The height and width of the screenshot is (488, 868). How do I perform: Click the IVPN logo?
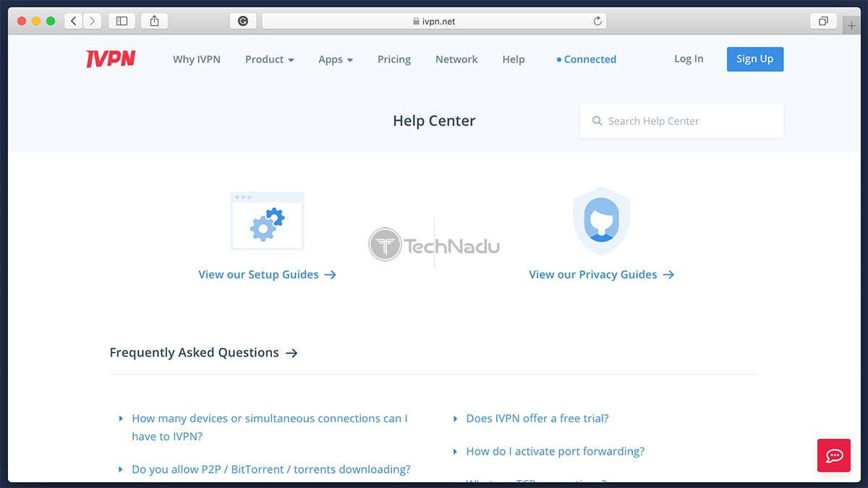tap(111, 59)
